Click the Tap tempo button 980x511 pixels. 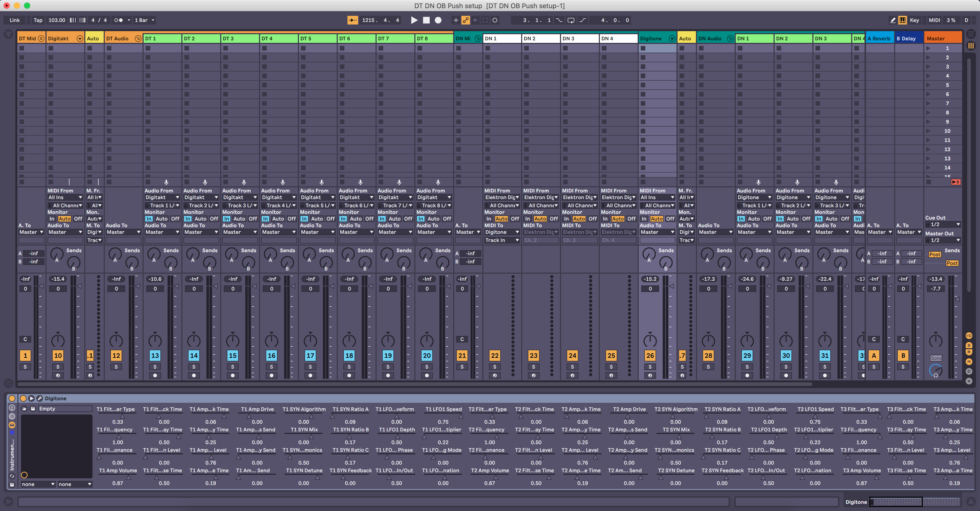pyautogui.click(x=38, y=20)
